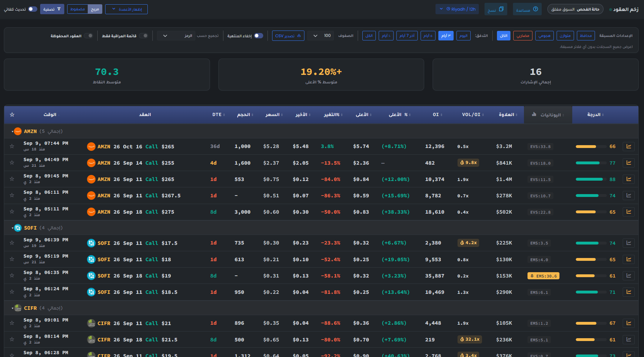The image size is (644, 357).
Task: Click the CIFR logo in group header
Action: coord(18,308)
